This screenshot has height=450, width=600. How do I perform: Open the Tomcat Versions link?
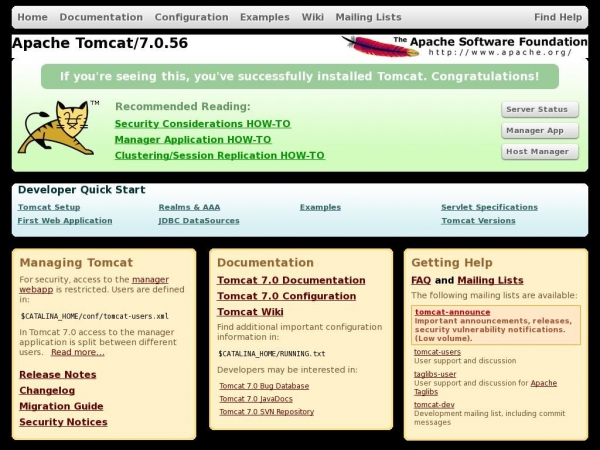(478, 221)
